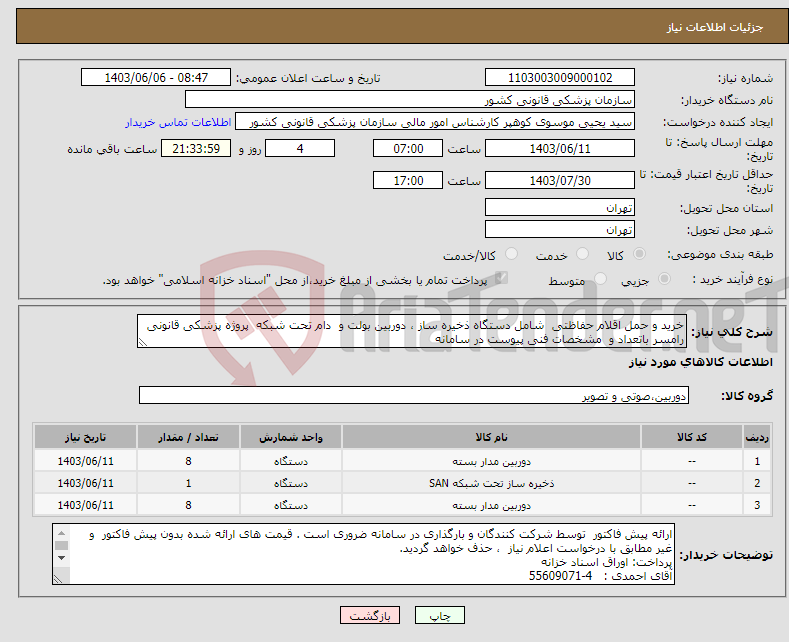Click the request creator name field
The width and height of the screenshot is (789, 642).
point(435,122)
